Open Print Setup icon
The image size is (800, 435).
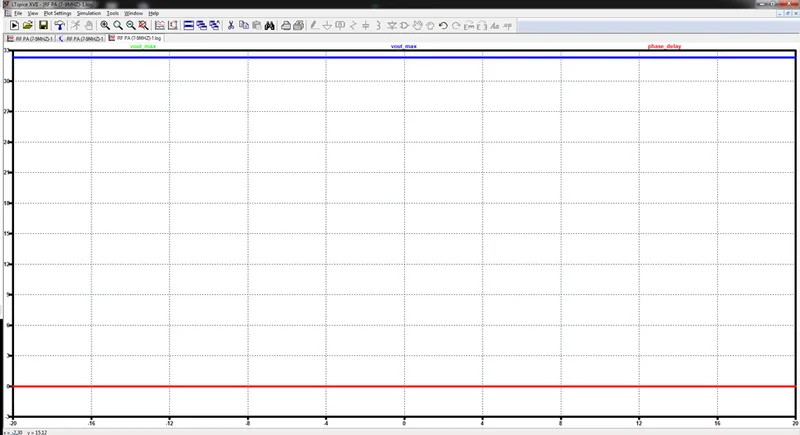tap(286, 25)
